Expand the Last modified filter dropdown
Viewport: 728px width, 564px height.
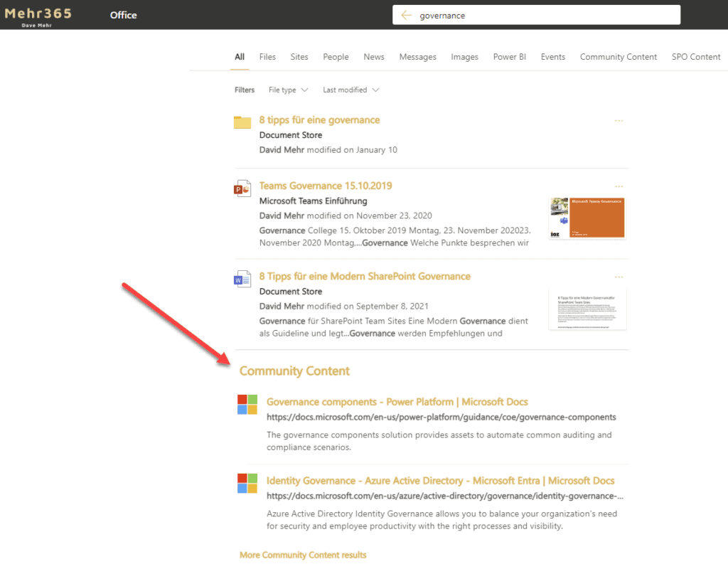click(x=351, y=90)
